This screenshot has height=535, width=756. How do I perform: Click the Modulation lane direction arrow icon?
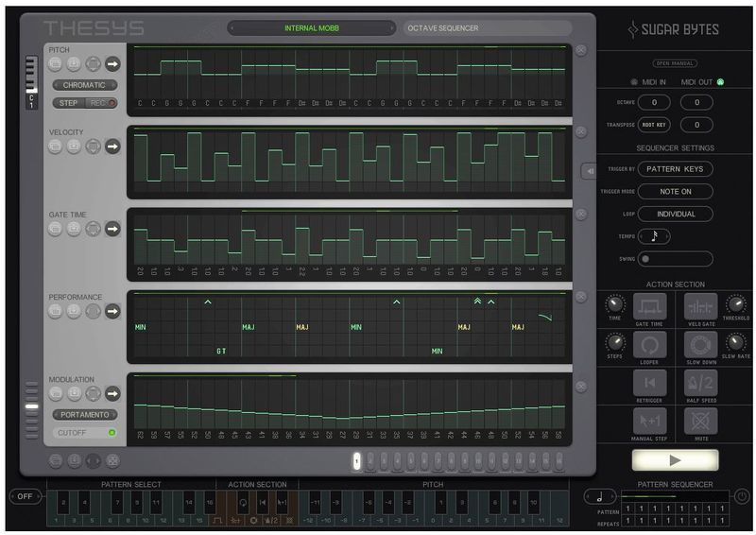112,393
